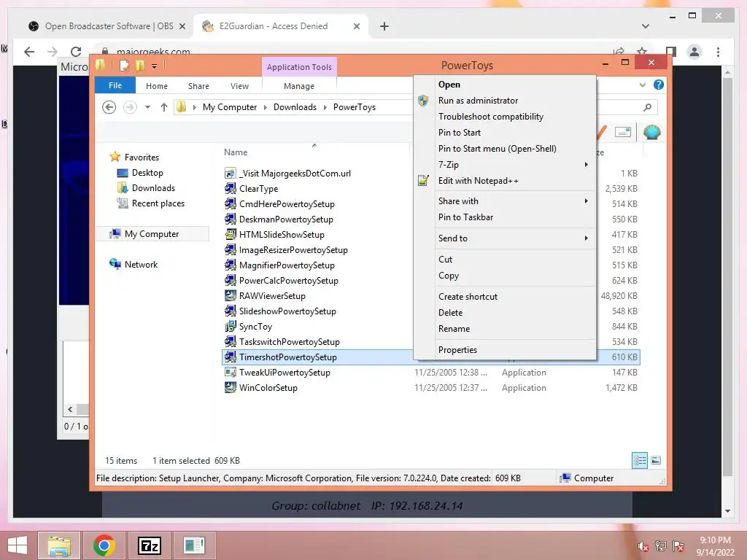Open the Manage ribbon tab
Image resolution: width=747 pixels, height=560 pixels.
coord(299,86)
